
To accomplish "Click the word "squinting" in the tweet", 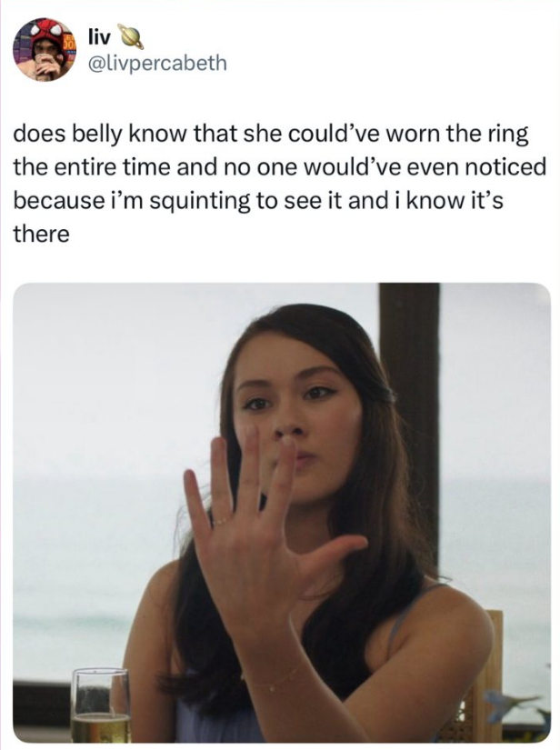I will (200, 202).
